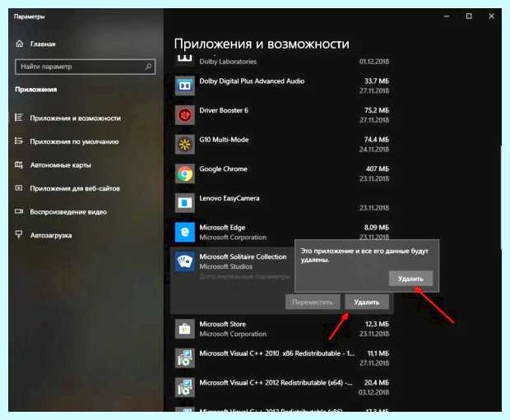510x420 pixels.
Task: Click the Visual C++ 2010 x86 Redistributable icon
Action: pyautogui.click(x=185, y=358)
